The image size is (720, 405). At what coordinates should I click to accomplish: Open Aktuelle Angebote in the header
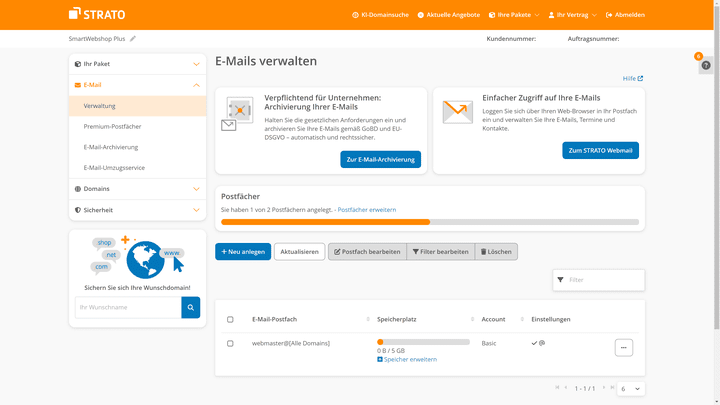[449, 15]
